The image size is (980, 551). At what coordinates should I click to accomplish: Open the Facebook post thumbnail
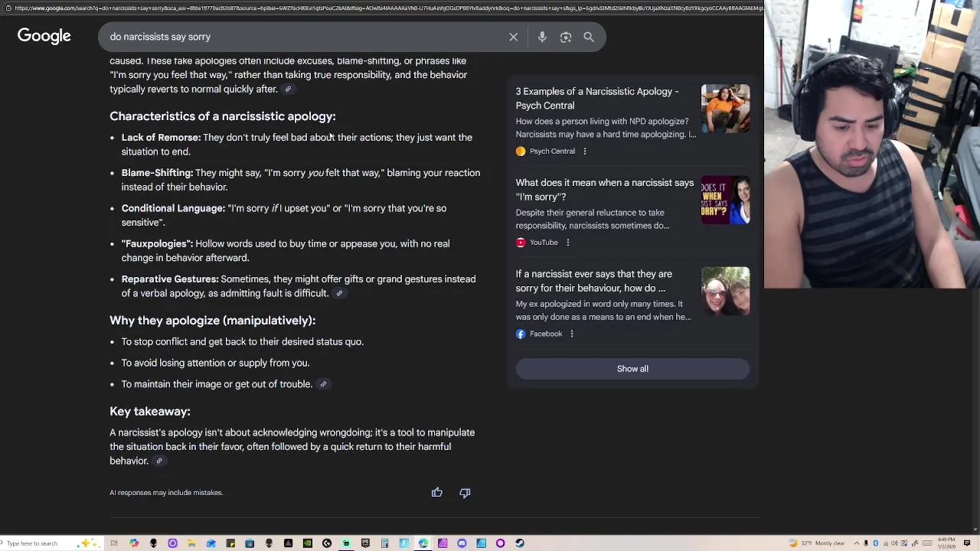726,291
